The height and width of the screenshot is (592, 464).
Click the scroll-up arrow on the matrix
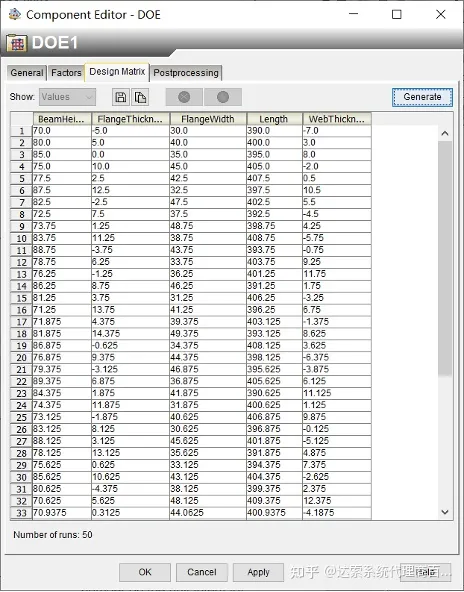click(445, 133)
